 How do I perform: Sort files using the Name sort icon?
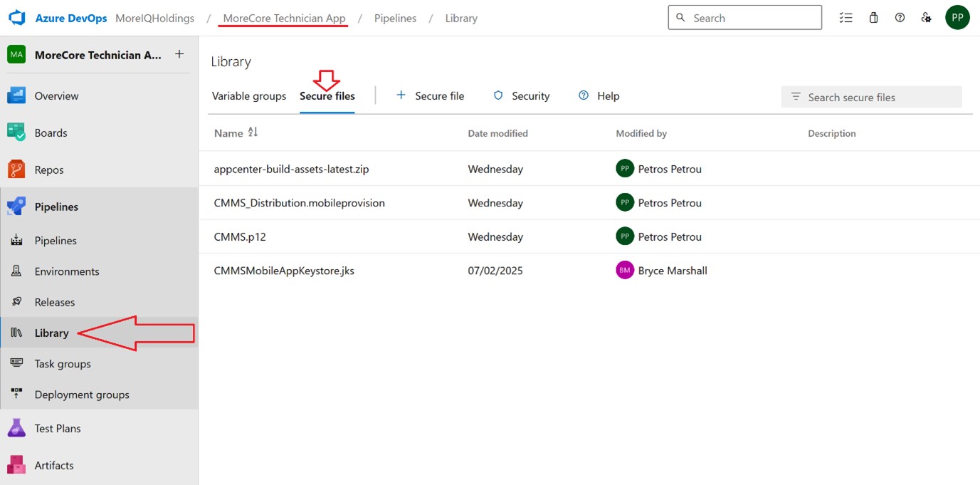pyautogui.click(x=253, y=132)
